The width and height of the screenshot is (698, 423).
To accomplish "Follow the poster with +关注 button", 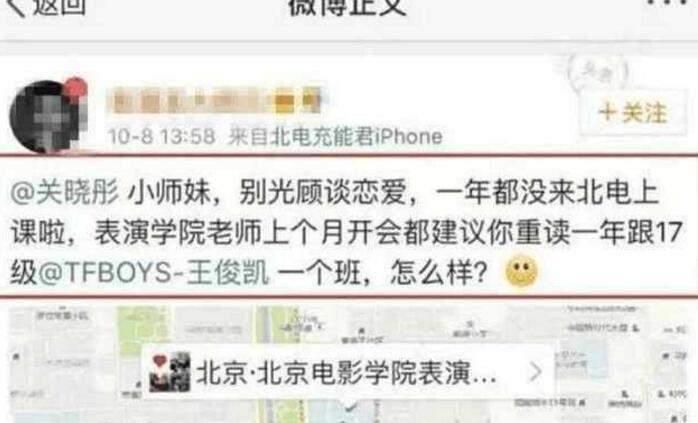I will [x=633, y=112].
